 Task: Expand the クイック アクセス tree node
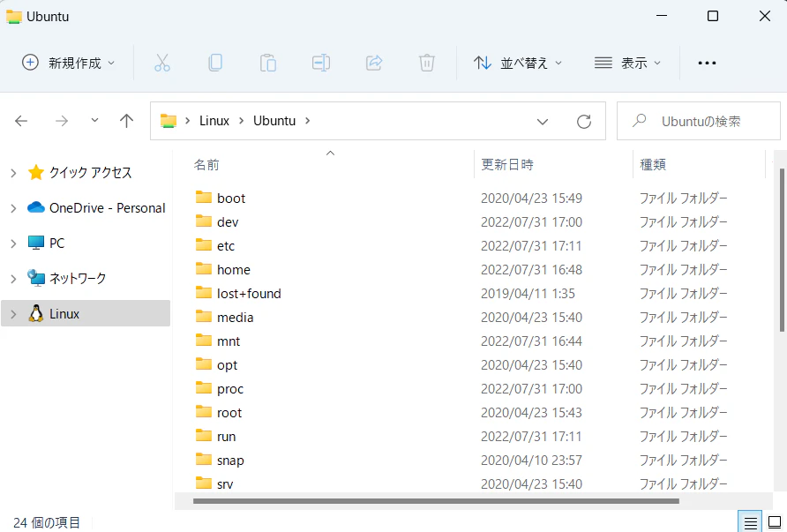pyautogui.click(x=13, y=173)
